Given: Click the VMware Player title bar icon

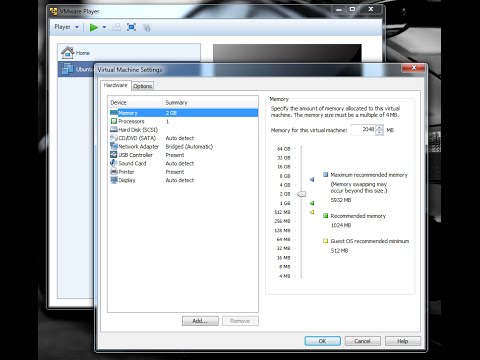Looking at the screenshot, I should pos(53,11).
